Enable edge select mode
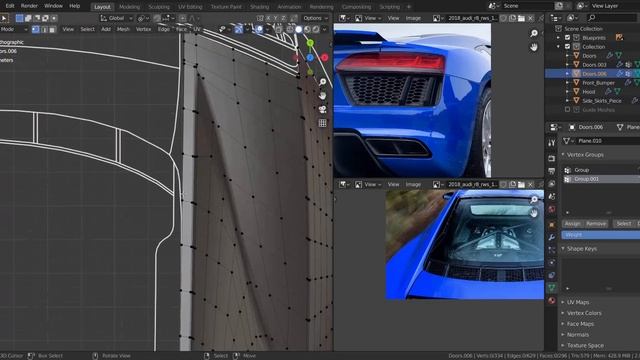Screen dimensions: 640x360 point(44,29)
